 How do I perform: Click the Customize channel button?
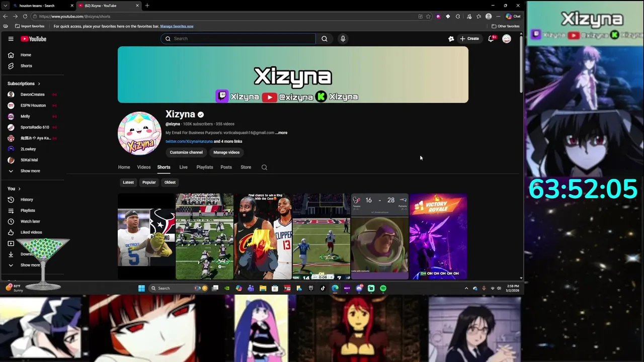186,152
